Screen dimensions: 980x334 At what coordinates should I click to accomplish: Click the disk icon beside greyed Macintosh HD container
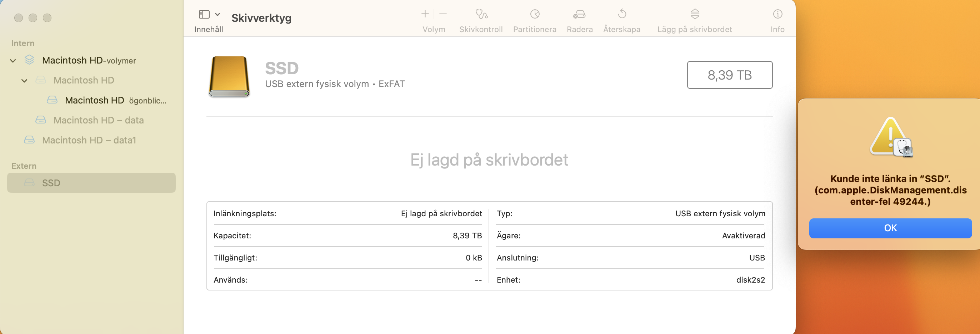tap(41, 80)
